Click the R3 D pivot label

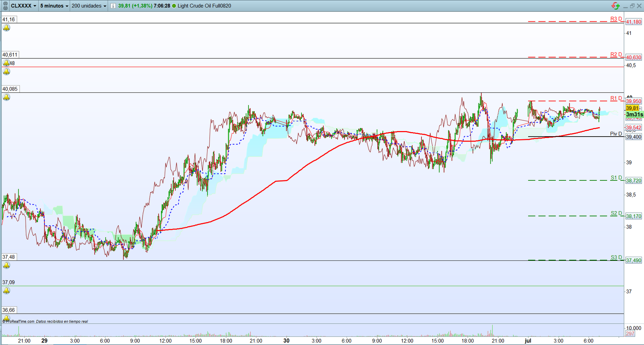click(616, 19)
